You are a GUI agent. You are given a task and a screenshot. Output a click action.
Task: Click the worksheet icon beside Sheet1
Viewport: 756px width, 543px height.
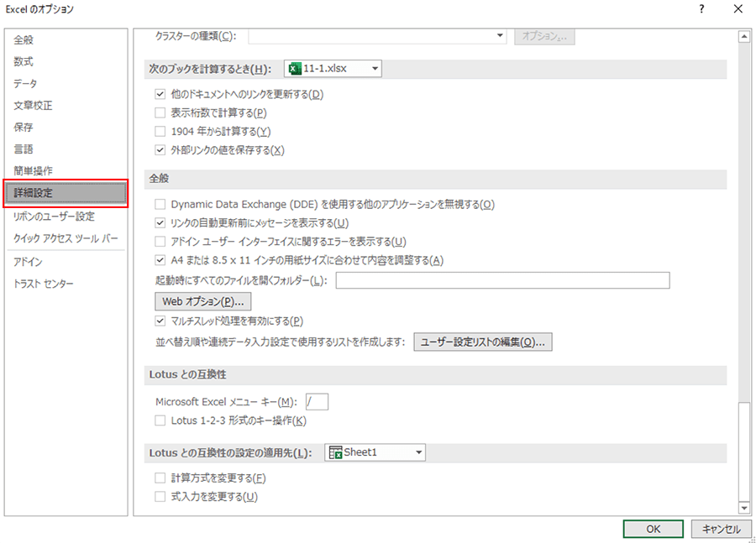[x=335, y=452]
